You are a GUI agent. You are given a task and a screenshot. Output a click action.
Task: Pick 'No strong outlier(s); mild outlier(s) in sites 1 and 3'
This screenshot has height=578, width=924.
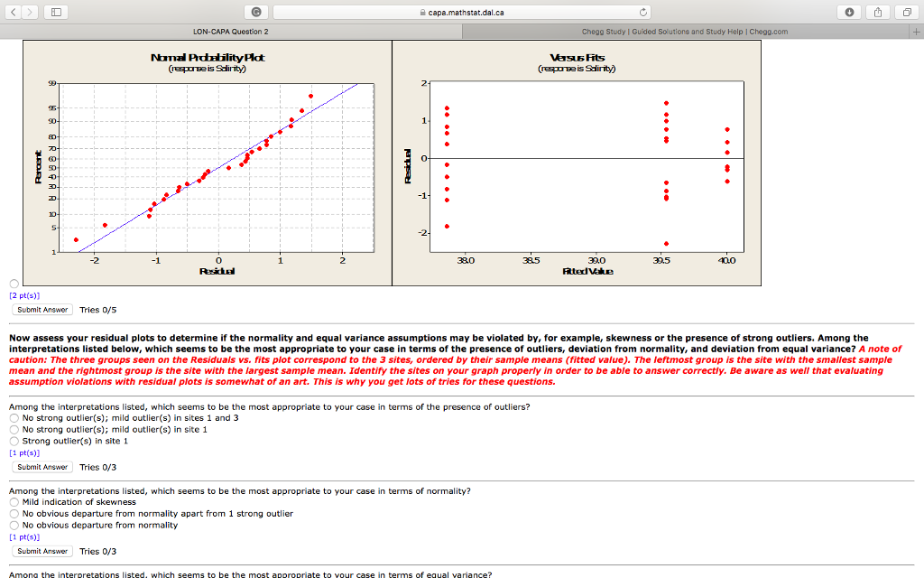click(14, 418)
